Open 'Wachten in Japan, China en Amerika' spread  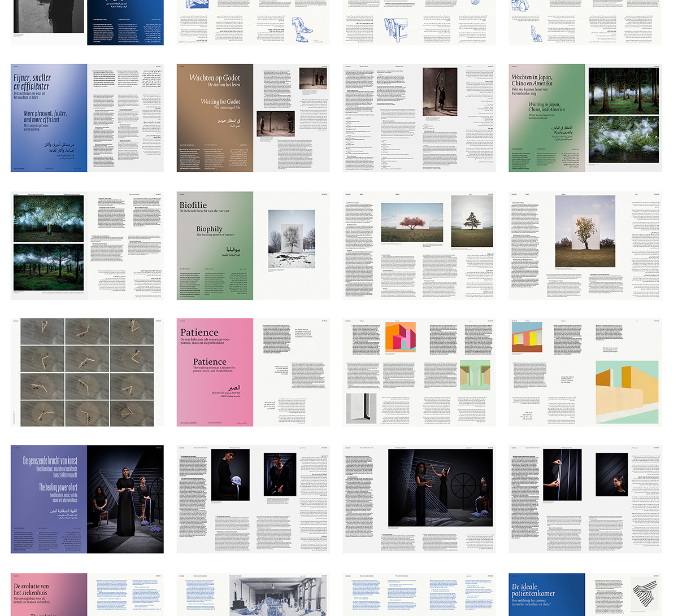click(x=585, y=118)
